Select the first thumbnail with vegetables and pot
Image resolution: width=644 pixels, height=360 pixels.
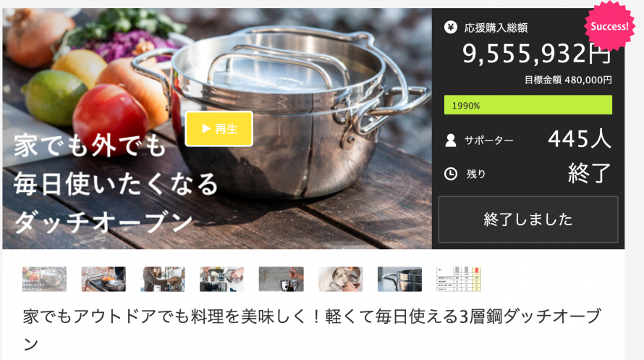click(x=44, y=279)
